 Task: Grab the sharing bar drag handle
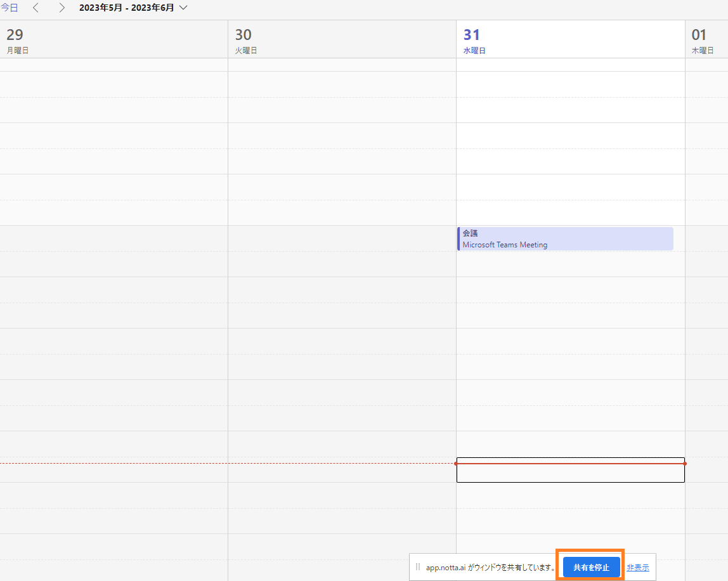click(x=418, y=567)
